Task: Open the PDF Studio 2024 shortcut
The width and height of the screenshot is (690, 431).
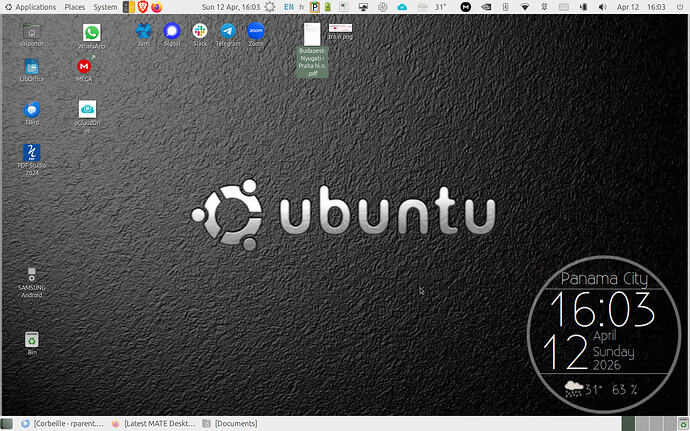Action: coord(32,160)
